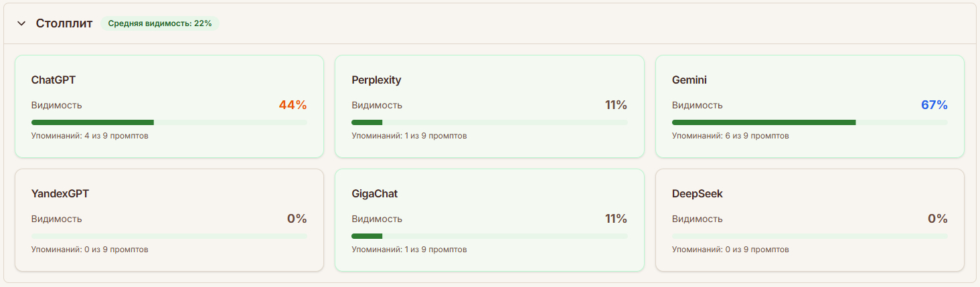
Task: Click the empty YandexGPT progress bar
Action: tap(169, 236)
